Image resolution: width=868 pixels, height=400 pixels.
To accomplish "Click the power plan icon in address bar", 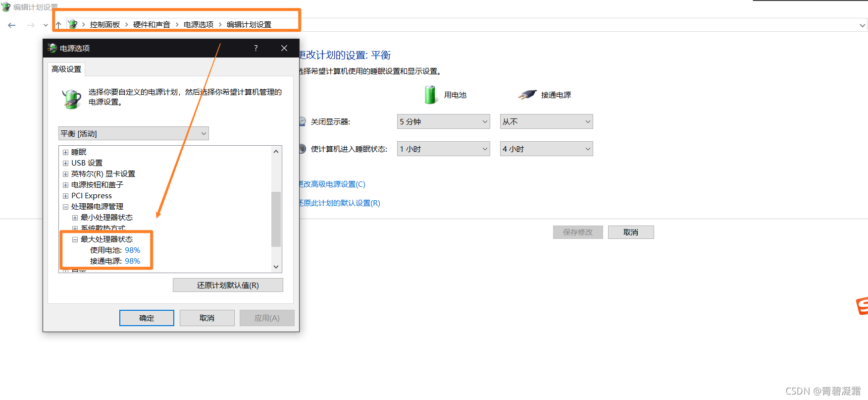I will click(x=73, y=24).
